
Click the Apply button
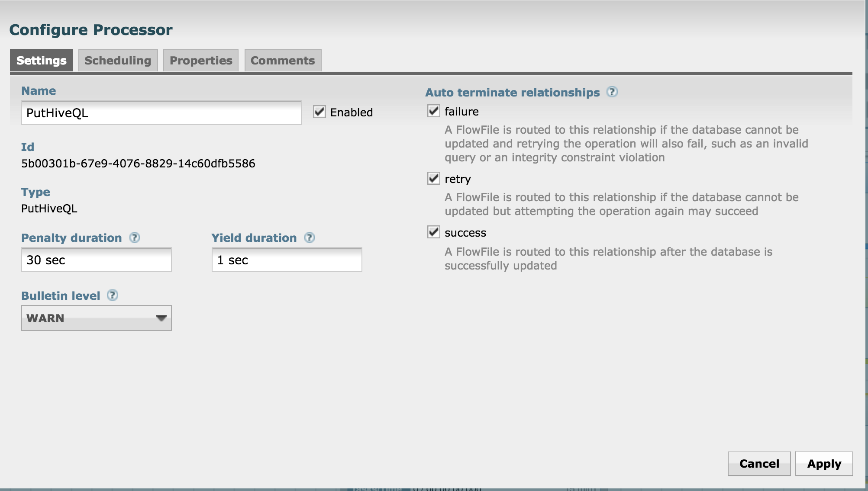point(824,463)
